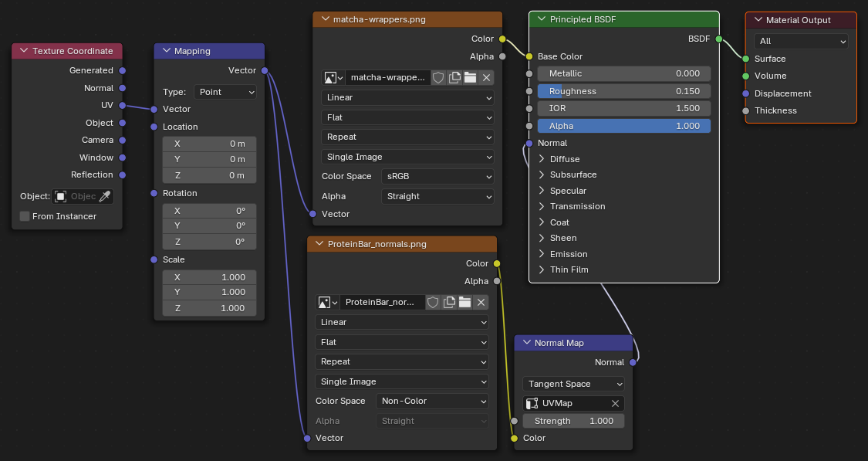868x461 pixels.
Task: Click the Mapping Rotation Z field
Action: point(209,242)
